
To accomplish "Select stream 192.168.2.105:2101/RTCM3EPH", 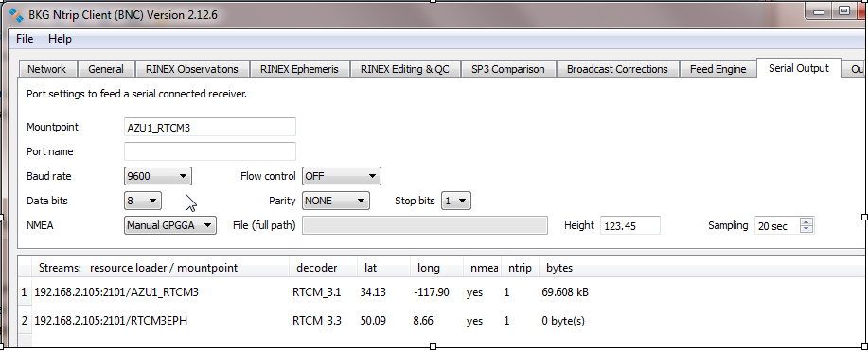I will click(x=111, y=321).
